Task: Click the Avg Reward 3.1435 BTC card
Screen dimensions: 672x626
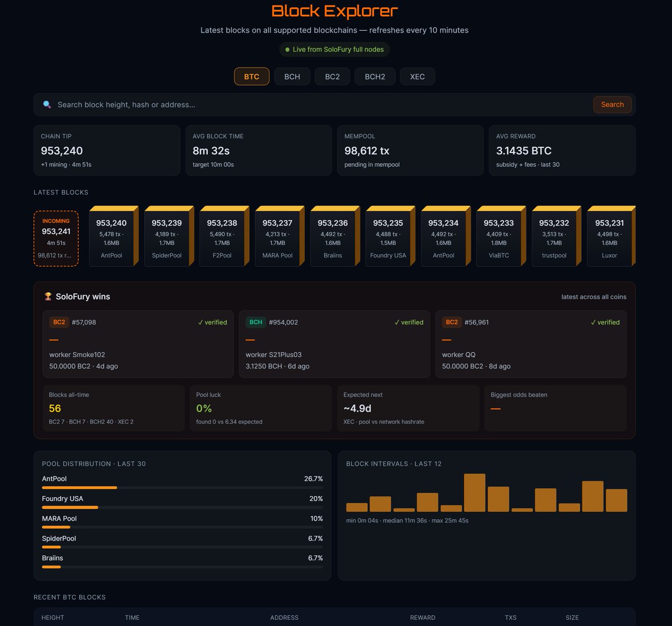Action: [562, 150]
